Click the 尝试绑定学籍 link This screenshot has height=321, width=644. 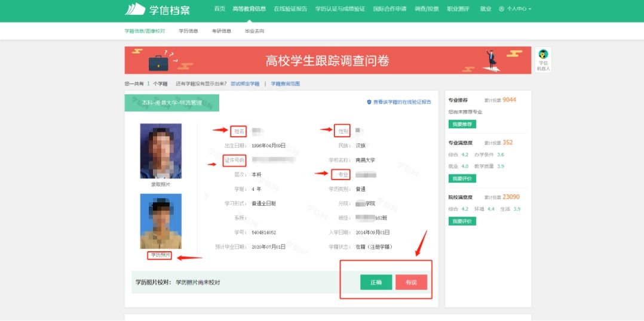click(x=245, y=84)
